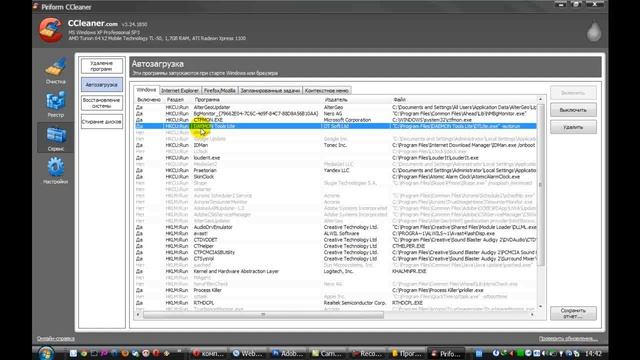
Task: Select the disabled Google Update row
Action: pyautogui.click(x=336, y=139)
